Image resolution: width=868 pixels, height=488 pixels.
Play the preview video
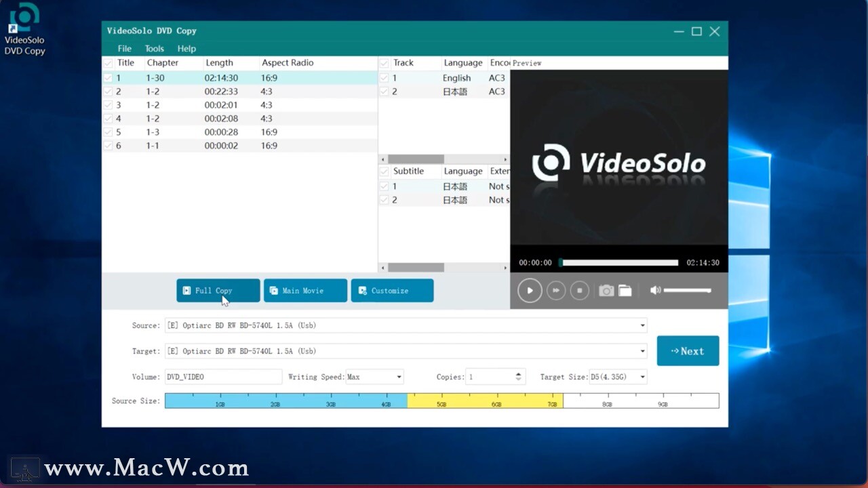point(530,291)
